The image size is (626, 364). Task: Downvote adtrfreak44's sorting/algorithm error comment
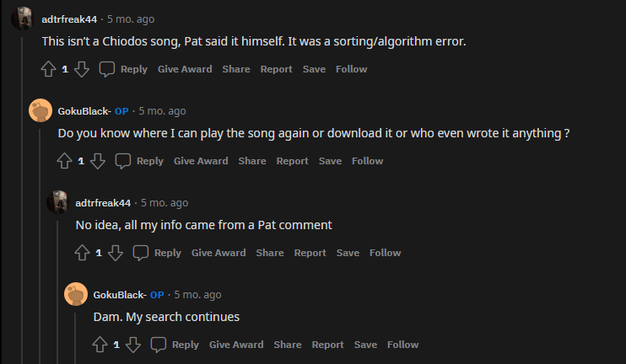point(81,69)
